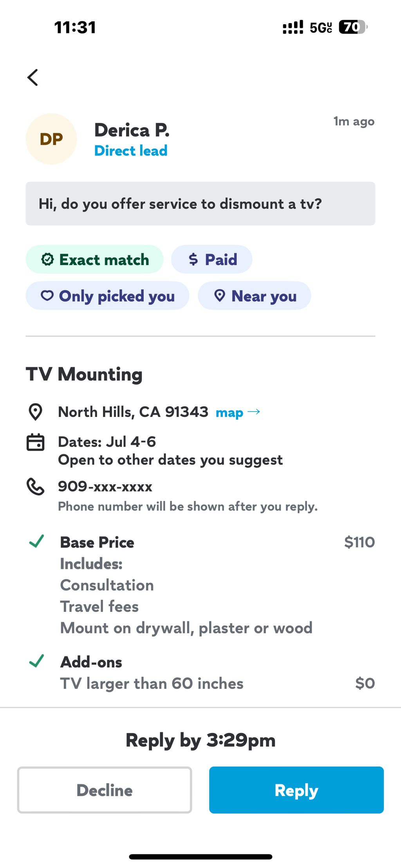Tap the dollar sign on the Paid badge
Screen dimensions: 401x868
click(x=193, y=260)
